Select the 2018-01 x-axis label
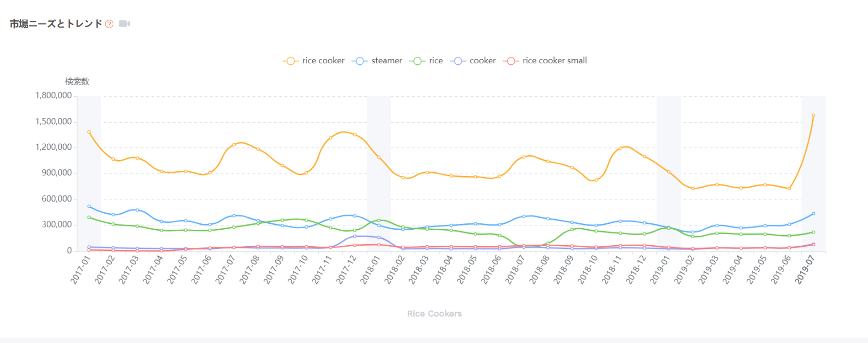This screenshot has width=868, height=343. pyautogui.click(x=370, y=270)
